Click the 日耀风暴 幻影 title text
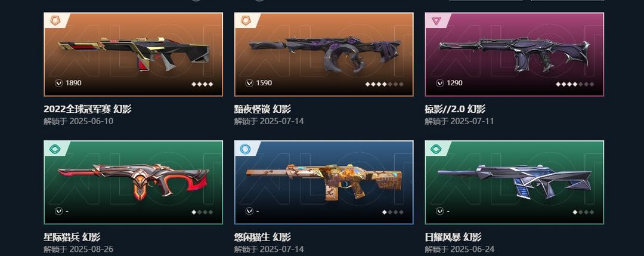 (453, 237)
